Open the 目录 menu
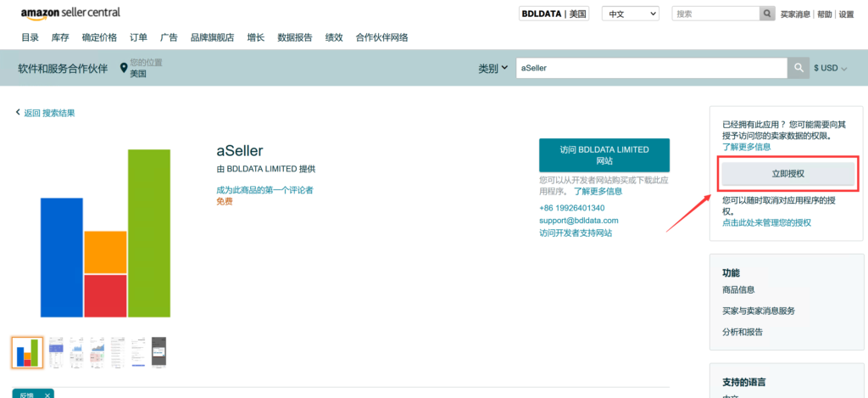 coord(30,37)
